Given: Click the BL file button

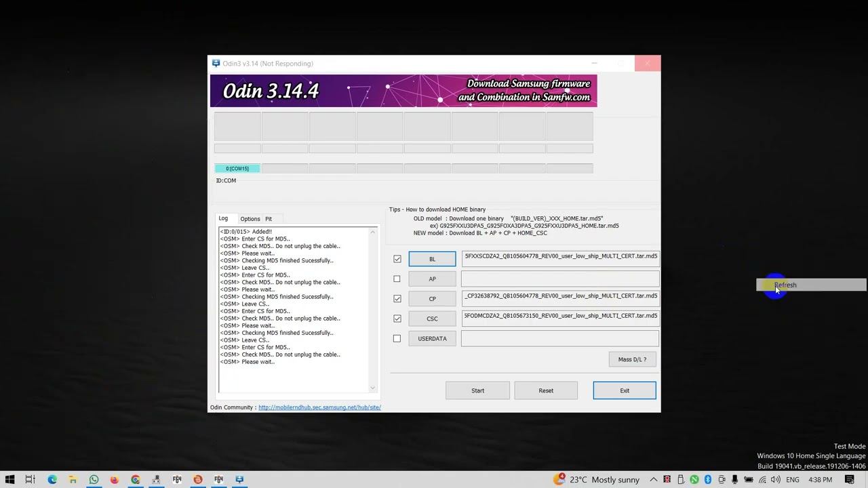Looking at the screenshot, I should (x=432, y=259).
